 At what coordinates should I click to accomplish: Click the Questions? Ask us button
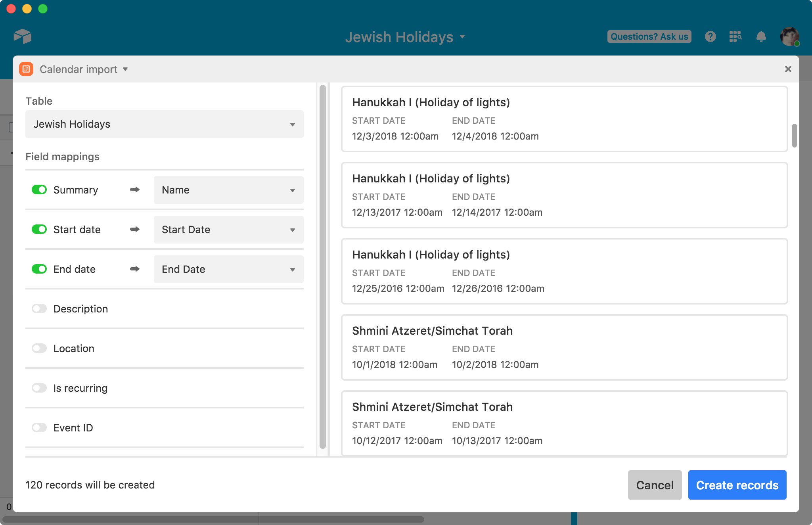(x=649, y=36)
